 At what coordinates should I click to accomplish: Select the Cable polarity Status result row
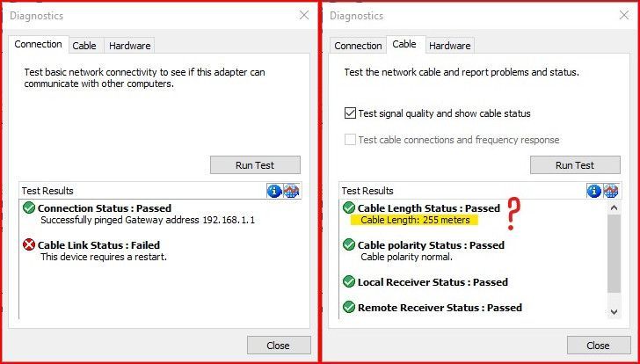pyautogui.click(x=431, y=245)
